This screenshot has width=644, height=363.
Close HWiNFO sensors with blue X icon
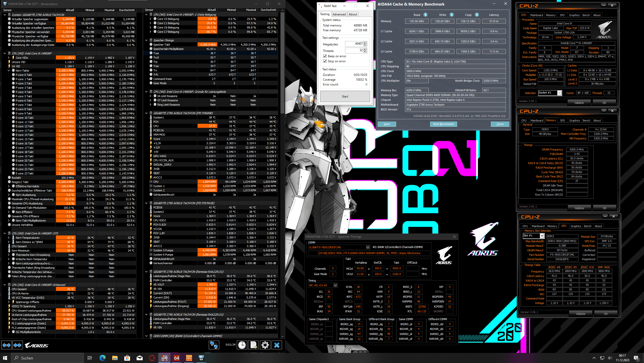(x=277, y=345)
